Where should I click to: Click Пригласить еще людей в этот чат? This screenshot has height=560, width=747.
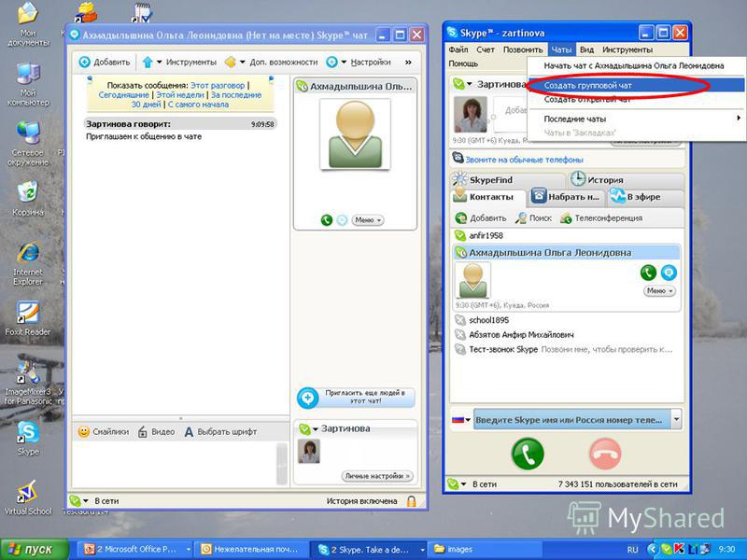[x=356, y=398]
